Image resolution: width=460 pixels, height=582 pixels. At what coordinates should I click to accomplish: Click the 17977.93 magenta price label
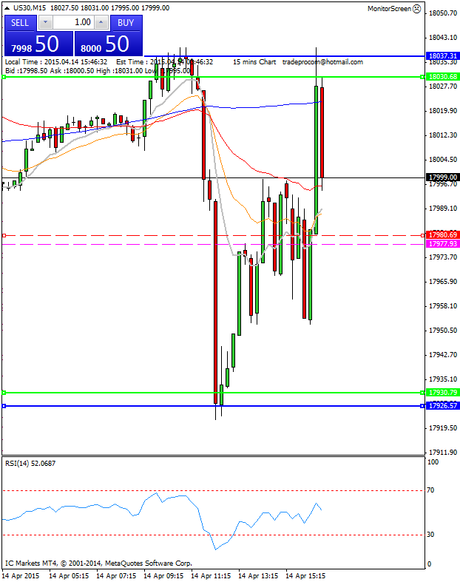click(443, 244)
